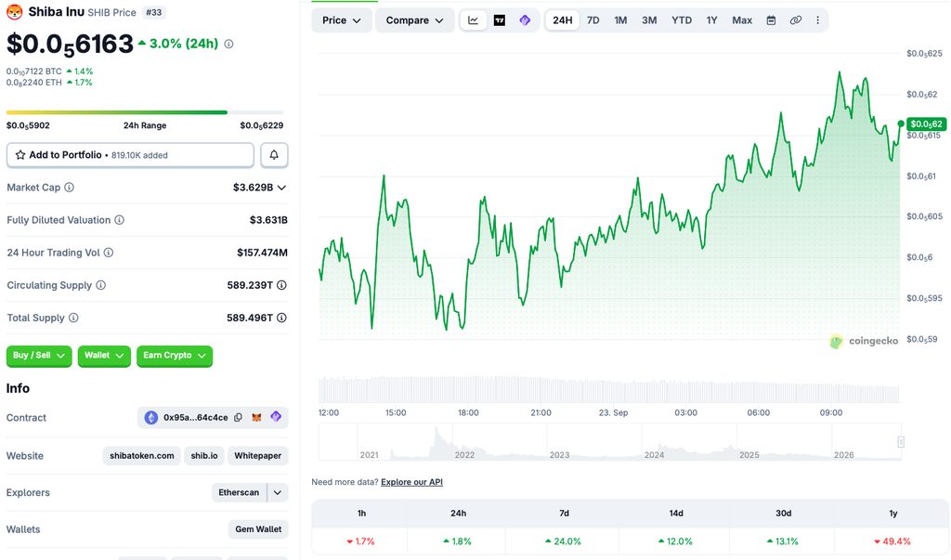Click Add to Portfolio button
Screen dimensions: 951x560
pyautogui.click(x=130, y=155)
